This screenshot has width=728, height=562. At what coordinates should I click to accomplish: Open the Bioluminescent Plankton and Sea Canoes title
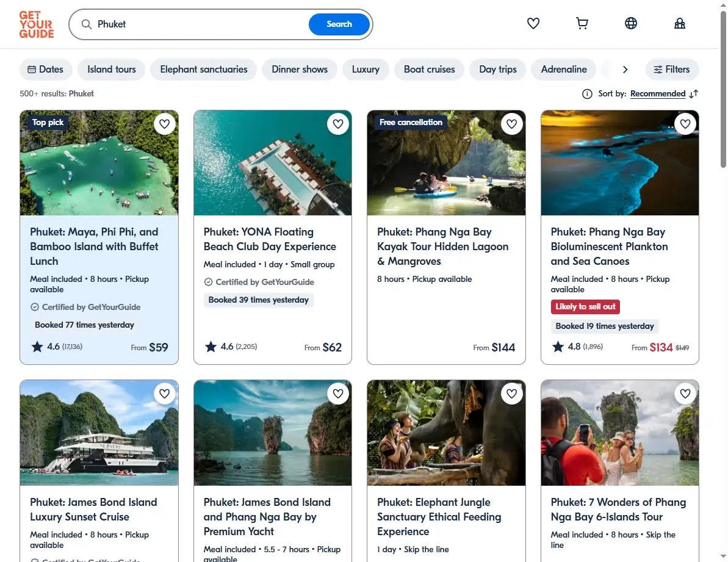point(609,247)
